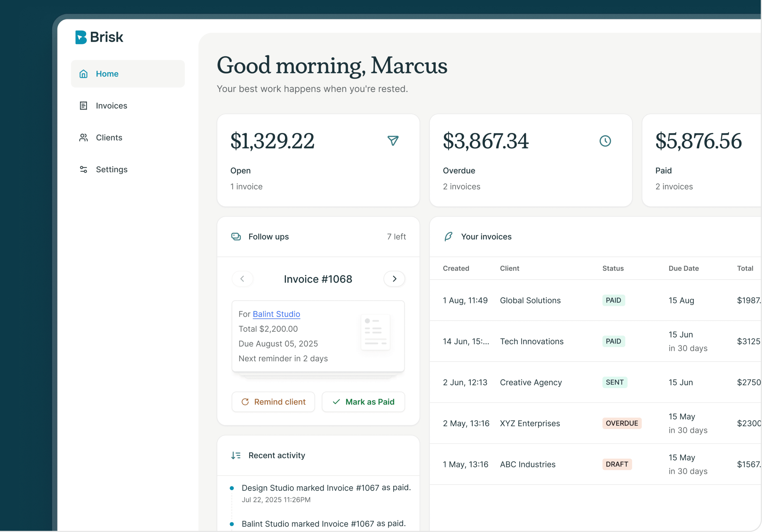Click the Overdue invoices summary card
The height and width of the screenshot is (532, 762).
tap(531, 160)
